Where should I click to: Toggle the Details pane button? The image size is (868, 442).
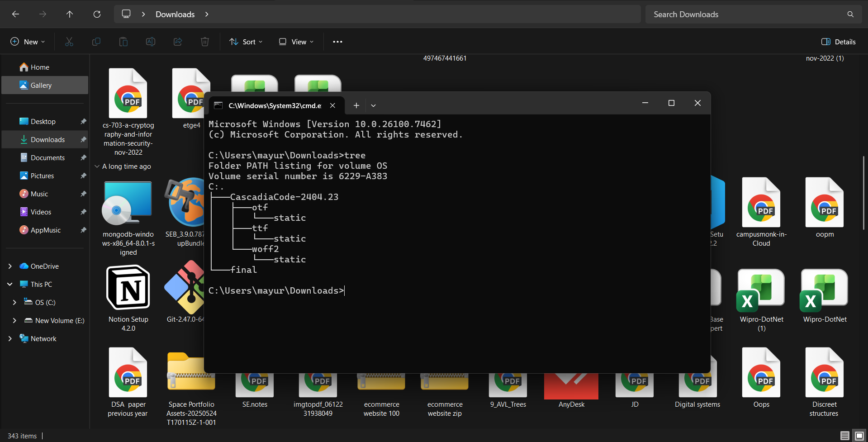pos(838,42)
